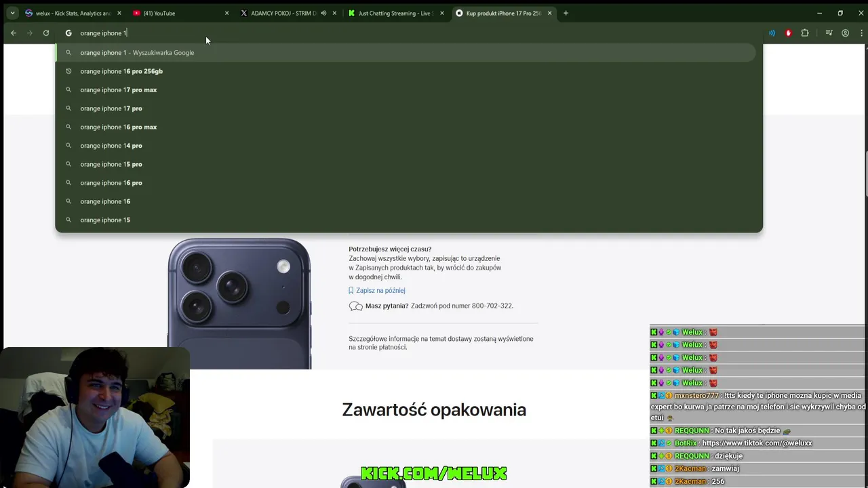Screen dimensions: 868x488
Task: Click the blue wave extension icon
Action: [x=772, y=33]
